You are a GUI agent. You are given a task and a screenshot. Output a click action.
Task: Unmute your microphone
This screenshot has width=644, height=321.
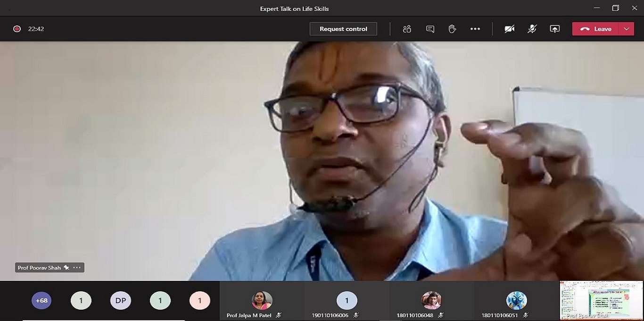coord(532,29)
